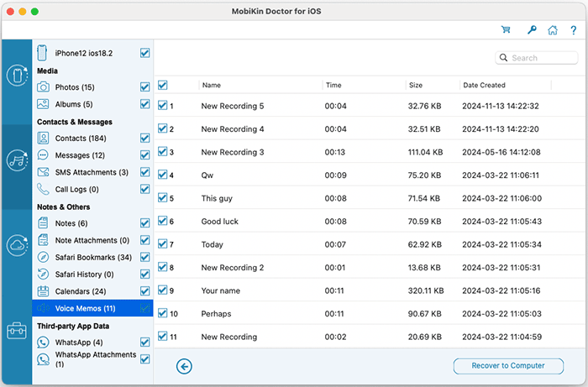Open Messages (12) category

[80, 155]
